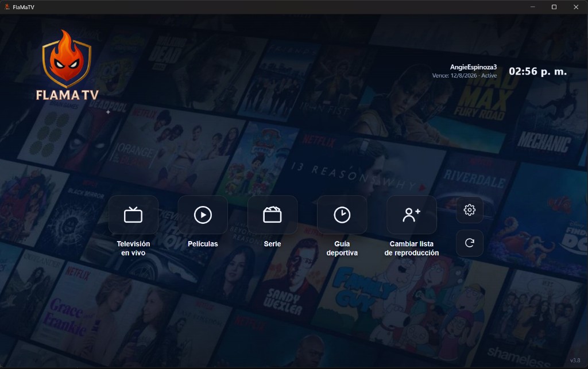Click the username AngieEspinoza3
Screen dimensions: 588x369
[x=473, y=67]
